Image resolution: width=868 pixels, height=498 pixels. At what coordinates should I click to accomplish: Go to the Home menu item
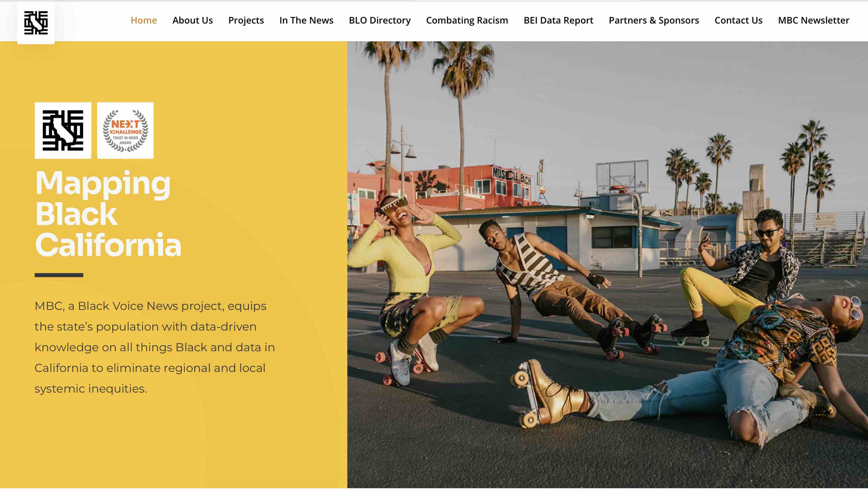144,20
